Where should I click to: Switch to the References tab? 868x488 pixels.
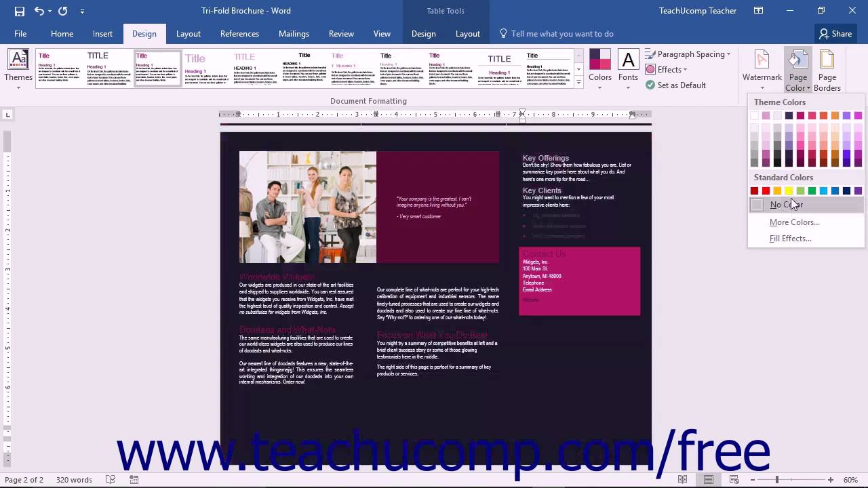point(239,33)
